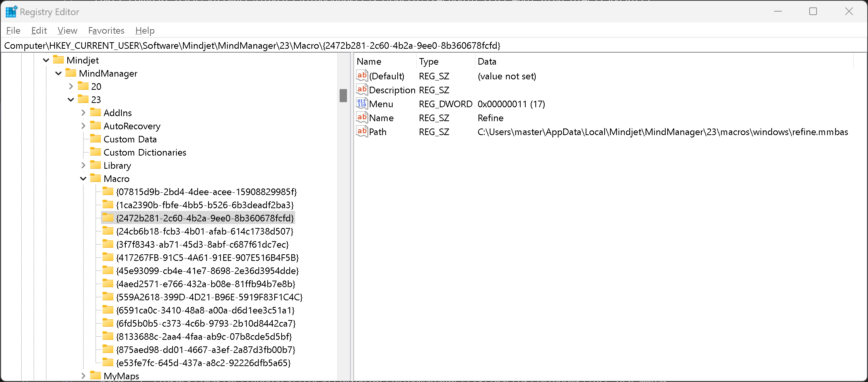Click the Description string value icon
The width and height of the screenshot is (868, 382).
362,90
